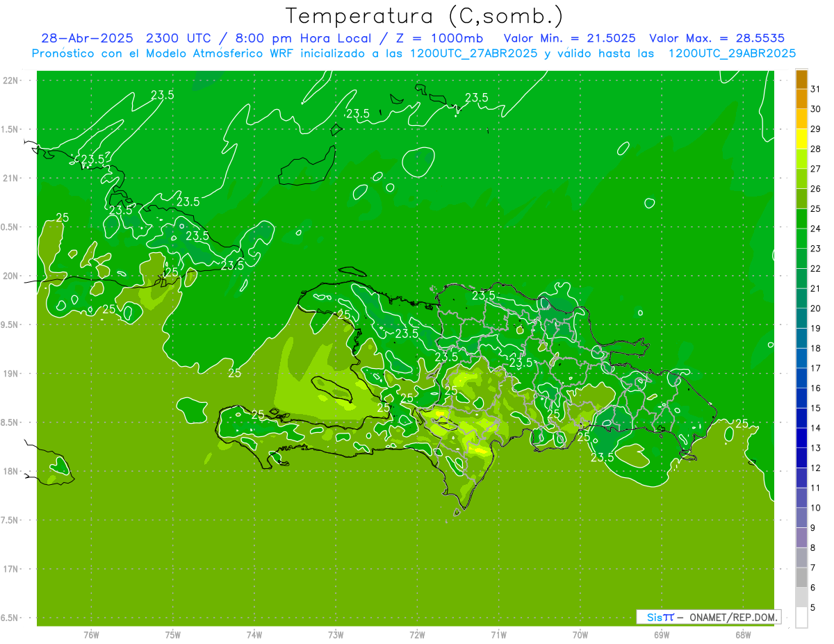Click the "19N" latitude axis label

(x=10, y=374)
